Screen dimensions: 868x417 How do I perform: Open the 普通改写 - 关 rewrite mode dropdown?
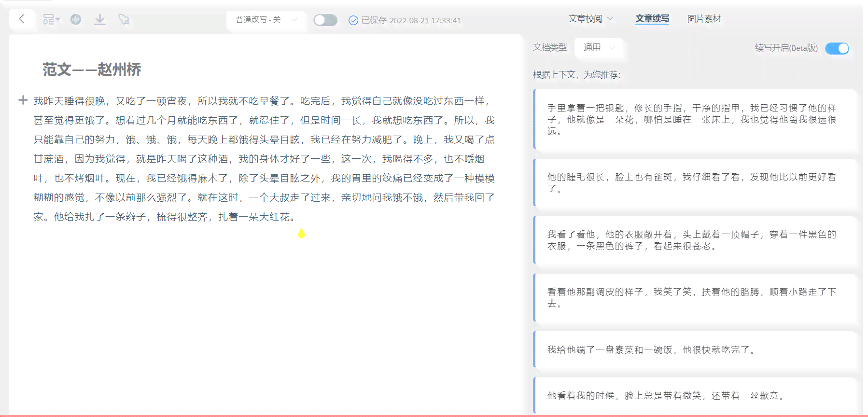[x=266, y=20]
